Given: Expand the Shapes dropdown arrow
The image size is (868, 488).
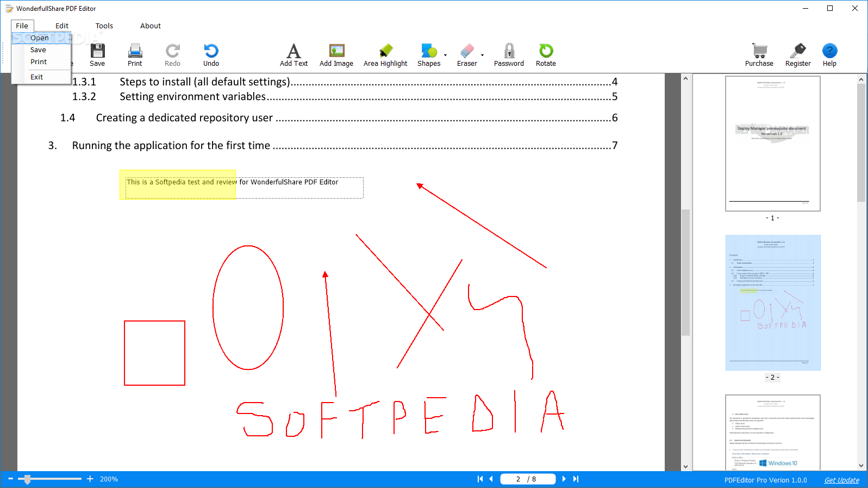Looking at the screenshot, I should (x=445, y=55).
